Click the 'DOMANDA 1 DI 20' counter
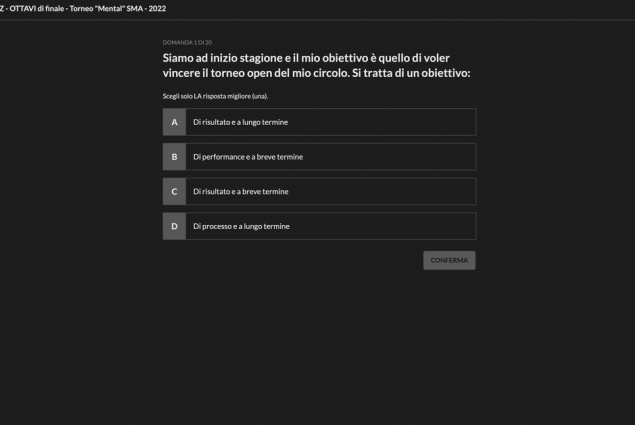This screenshot has height=425, width=635. point(186,43)
